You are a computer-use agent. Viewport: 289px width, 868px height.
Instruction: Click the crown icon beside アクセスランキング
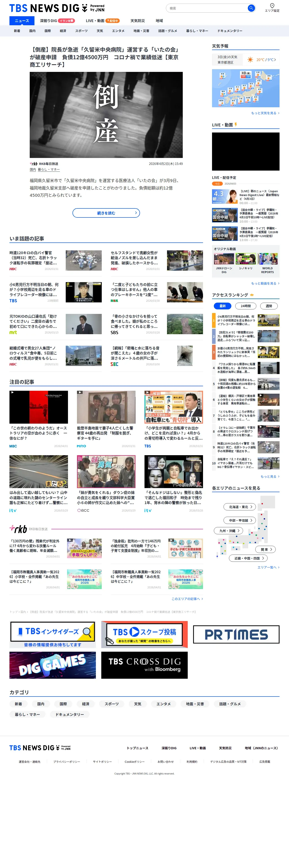(x=252, y=295)
